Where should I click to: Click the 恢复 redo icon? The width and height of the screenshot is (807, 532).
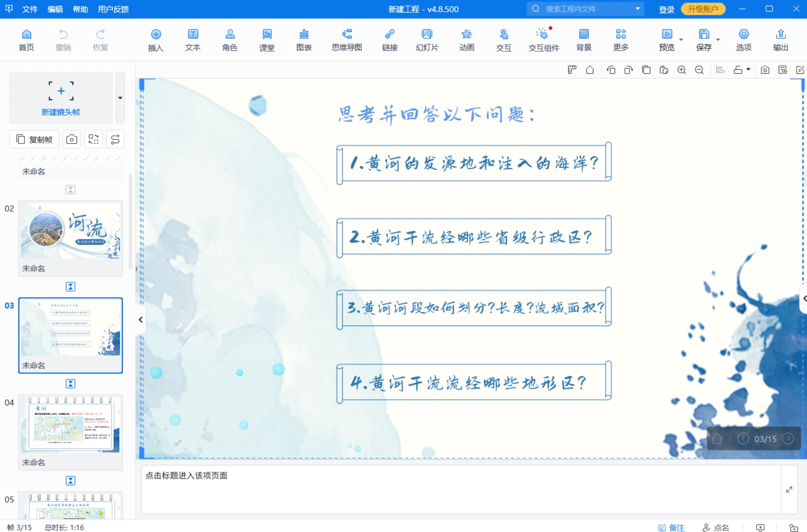[100, 40]
